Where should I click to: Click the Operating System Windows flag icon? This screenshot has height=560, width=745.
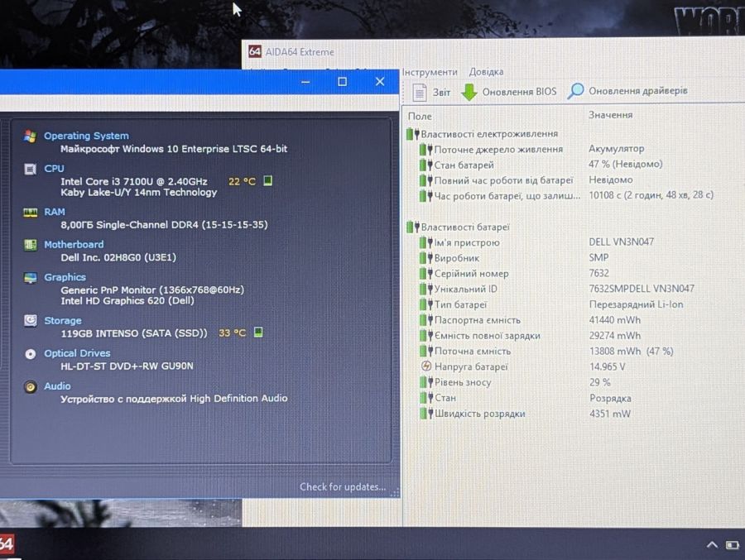[30, 136]
